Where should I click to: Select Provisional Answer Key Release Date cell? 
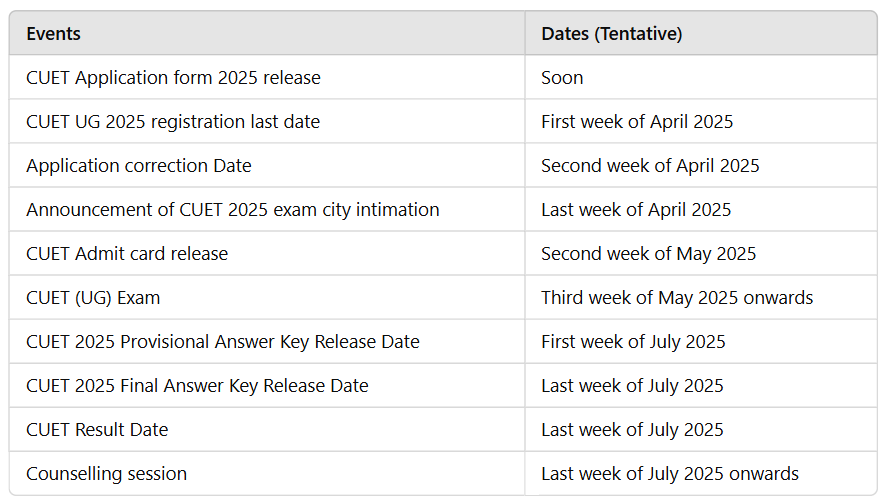[x=223, y=342]
